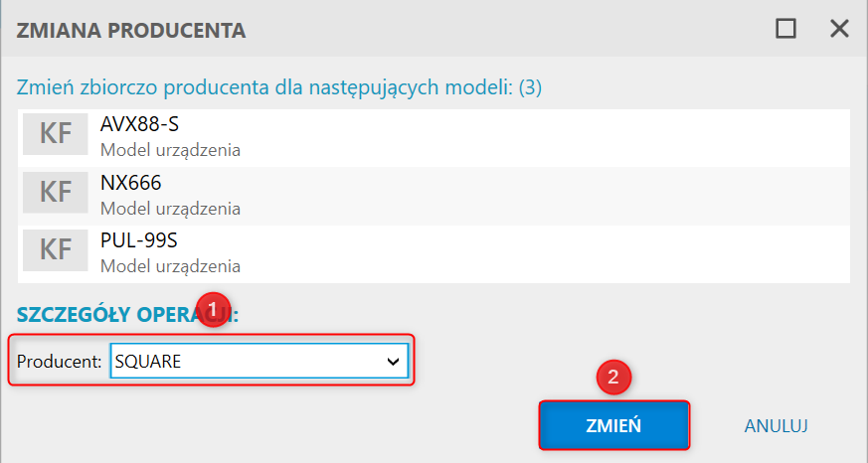The width and height of the screenshot is (868, 463).
Task: Click the ZMIANA PRODUCENTA dialog title
Action: [131, 31]
